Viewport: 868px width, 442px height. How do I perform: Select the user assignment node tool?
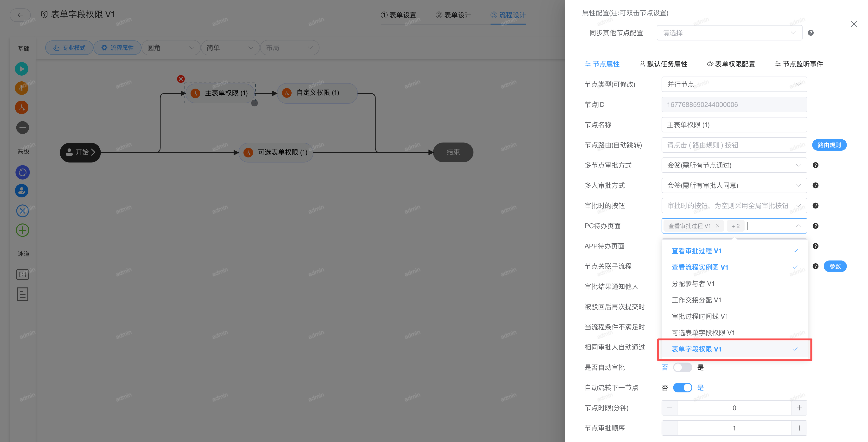(x=22, y=190)
